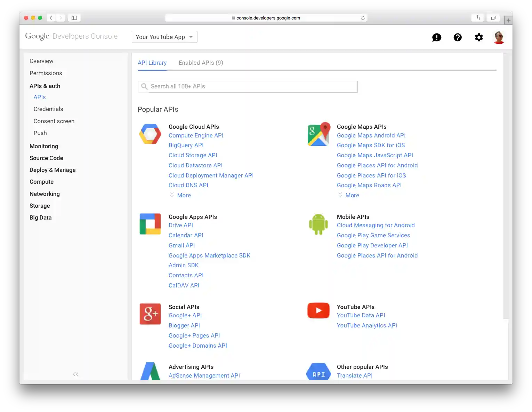Open the Cloud Storage API link
The image size is (532, 412).
point(193,155)
